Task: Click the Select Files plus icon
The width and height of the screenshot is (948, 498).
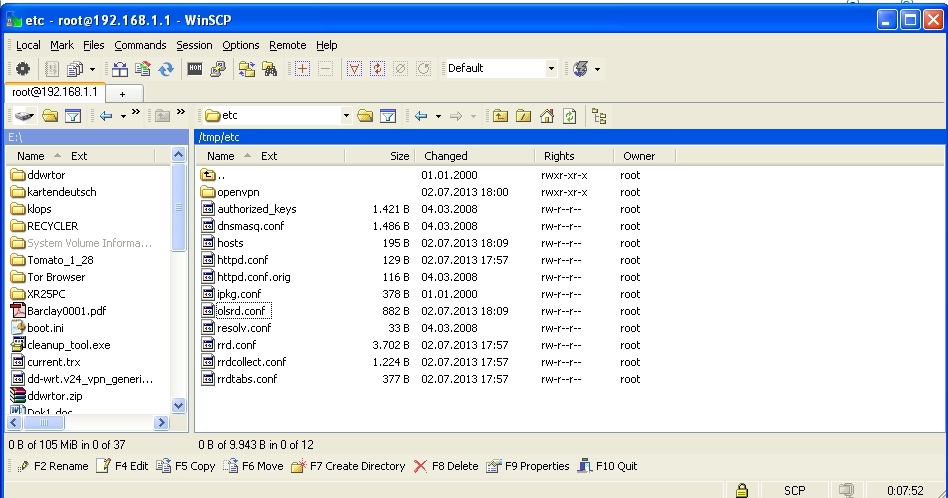Action: [302, 69]
